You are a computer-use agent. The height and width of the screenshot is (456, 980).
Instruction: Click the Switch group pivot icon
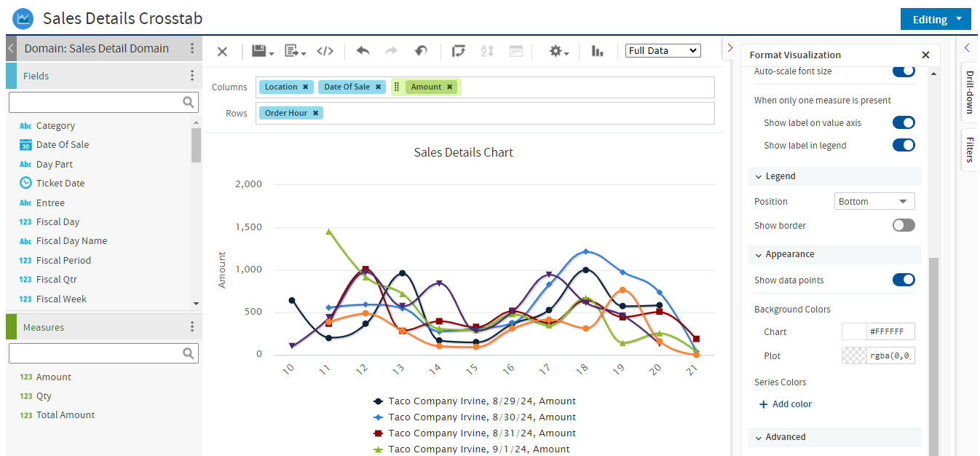458,51
